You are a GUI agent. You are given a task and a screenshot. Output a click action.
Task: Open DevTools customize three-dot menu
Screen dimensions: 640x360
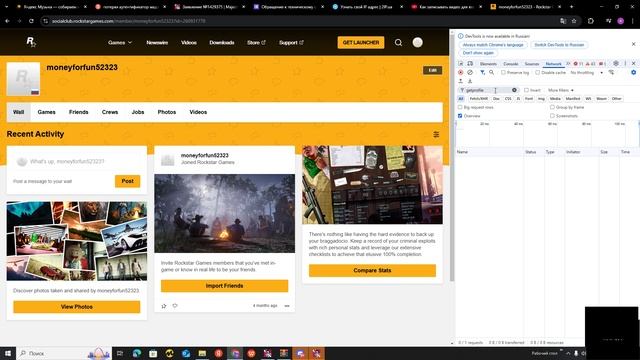pos(625,64)
